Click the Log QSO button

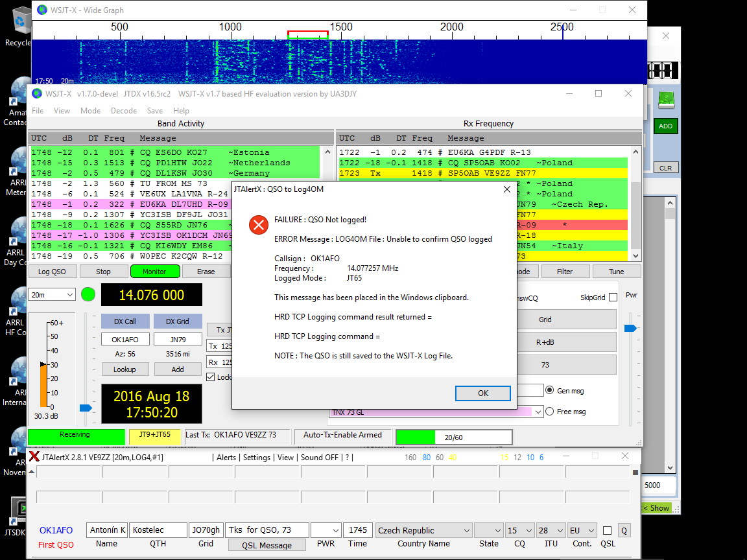coord(52,272)
